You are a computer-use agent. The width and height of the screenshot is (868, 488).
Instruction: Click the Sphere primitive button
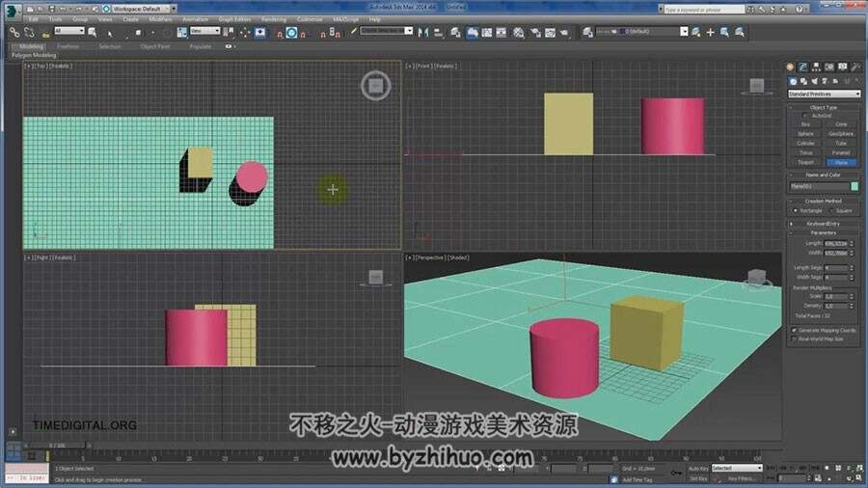[805, 134]
